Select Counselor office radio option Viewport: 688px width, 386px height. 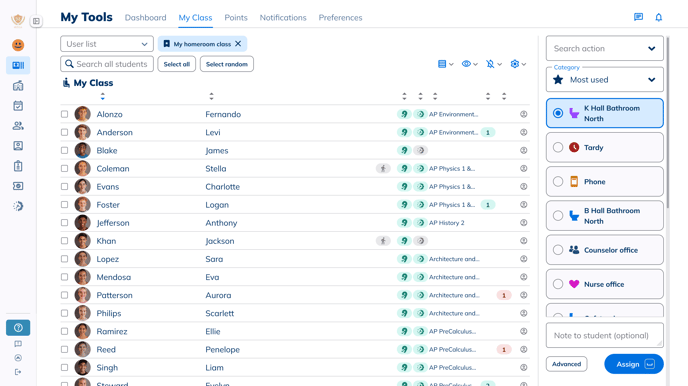[558, 250]
